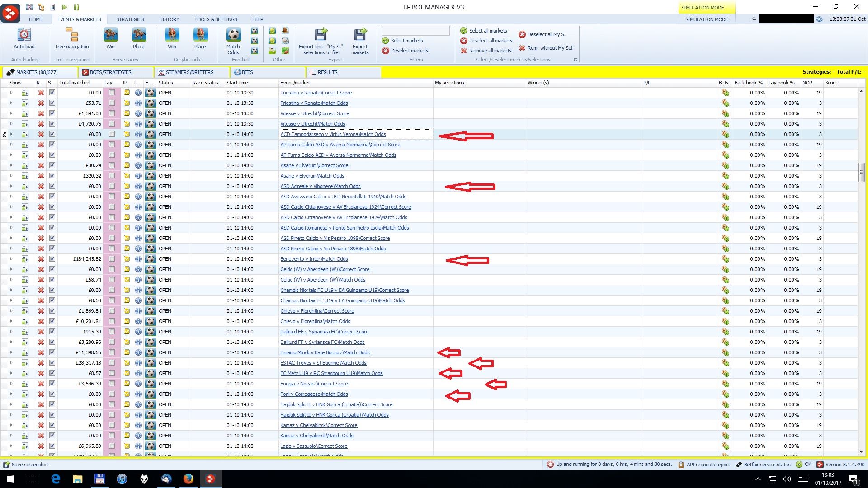This screenshot has width=868, height=488.
Task: Click the auto load quick access icon
Action: tap(29, 7)
